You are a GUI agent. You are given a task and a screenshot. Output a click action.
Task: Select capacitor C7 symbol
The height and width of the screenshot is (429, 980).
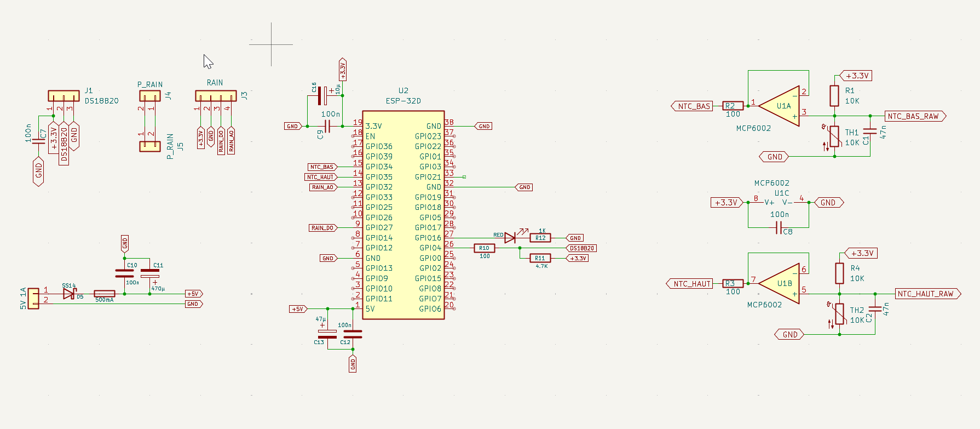38,141
